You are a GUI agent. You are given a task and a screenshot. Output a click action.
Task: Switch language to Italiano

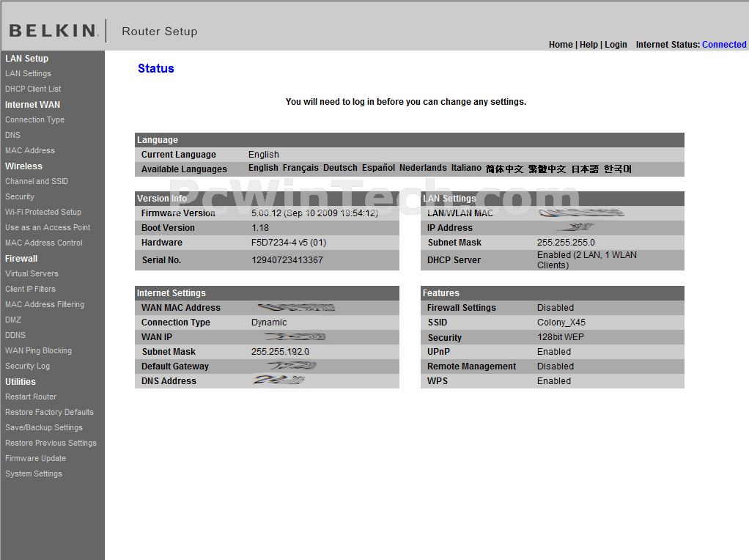(x=466, y=168)
